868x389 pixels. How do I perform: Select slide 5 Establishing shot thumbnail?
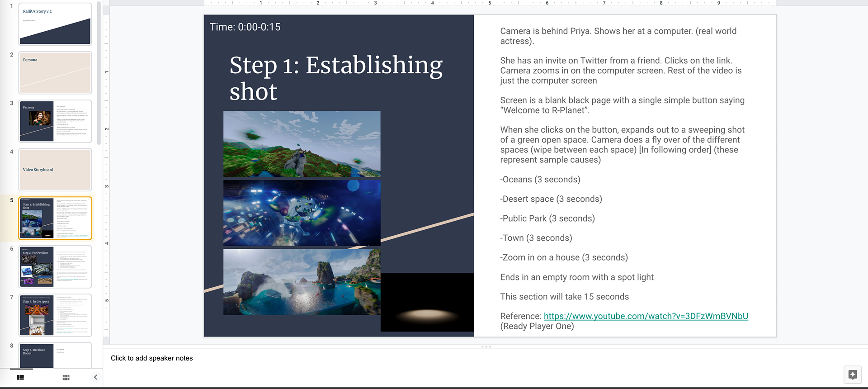coord(55,218)
